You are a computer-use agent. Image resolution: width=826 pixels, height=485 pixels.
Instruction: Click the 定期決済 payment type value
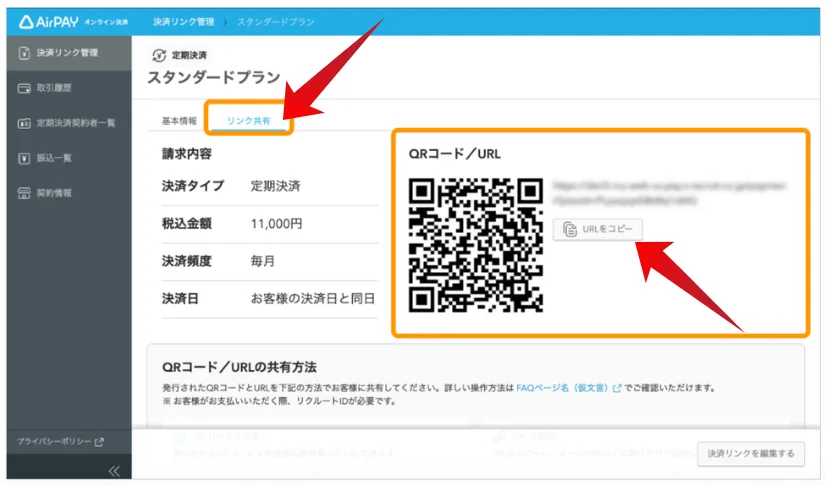coord(276,186)
